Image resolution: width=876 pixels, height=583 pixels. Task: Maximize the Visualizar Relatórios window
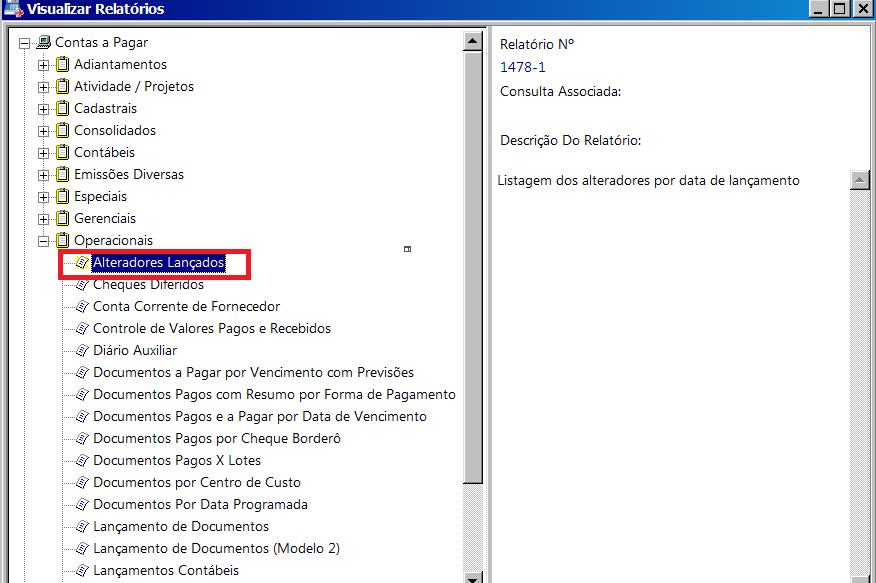(840, 8)
